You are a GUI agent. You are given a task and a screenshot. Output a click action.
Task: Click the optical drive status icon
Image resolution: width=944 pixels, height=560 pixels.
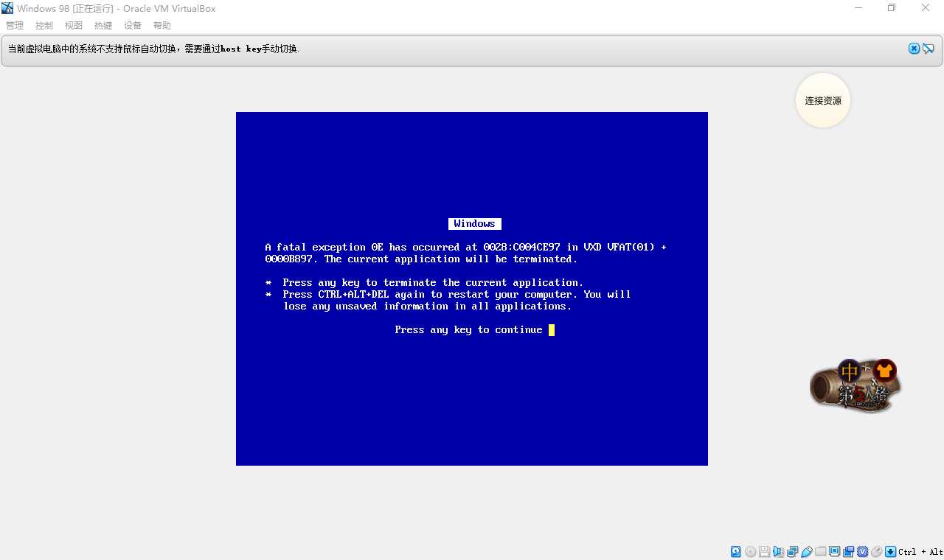coord(750,552)
